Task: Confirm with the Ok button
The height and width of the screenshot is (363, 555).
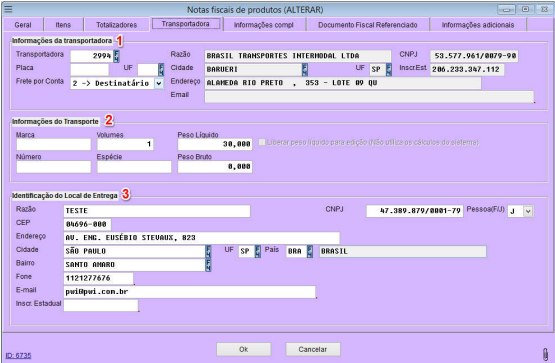Action: click(x=244, y=349)
